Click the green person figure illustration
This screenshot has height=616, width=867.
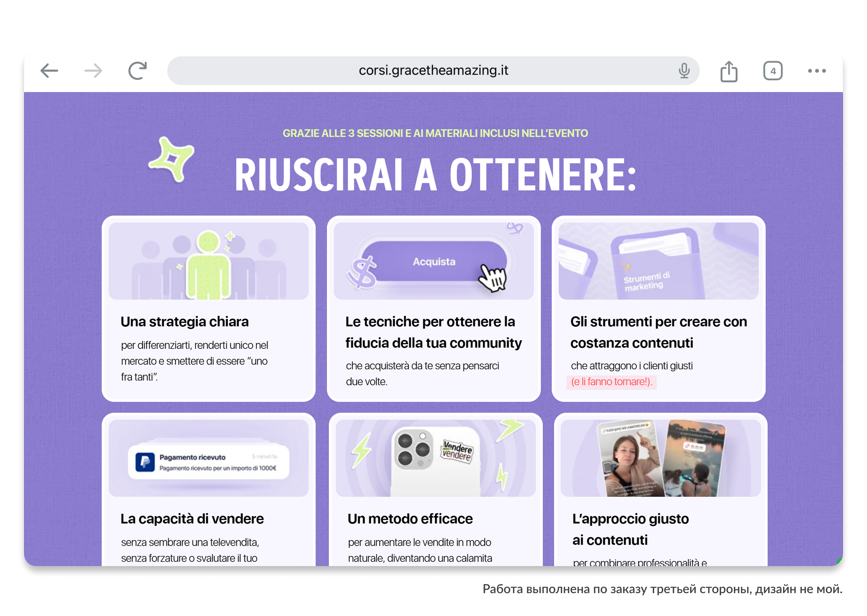coord(208,264)
